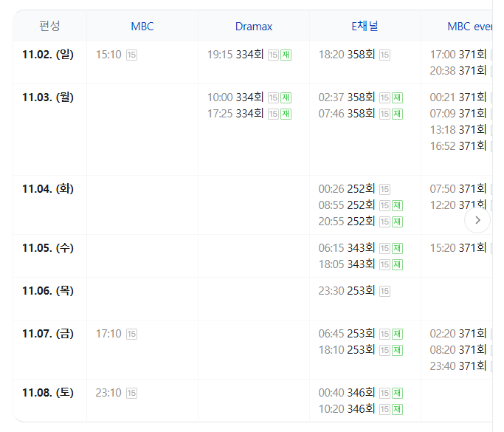This screenshot has width=504, height=432.
Task: Click the 재 rerun icon at Dramax 10:00
Action: click(x=286, y=97)
